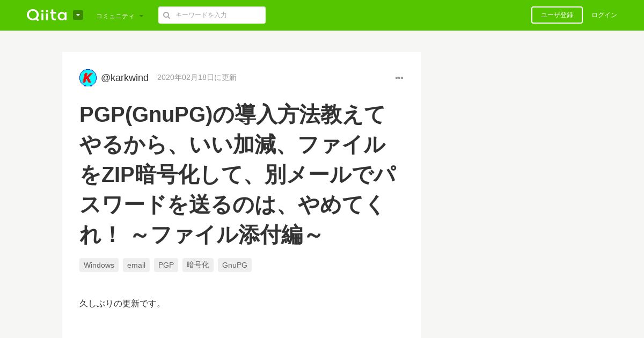
Task: Focus the キーワードを入力 search field
Action: [212, 15]
